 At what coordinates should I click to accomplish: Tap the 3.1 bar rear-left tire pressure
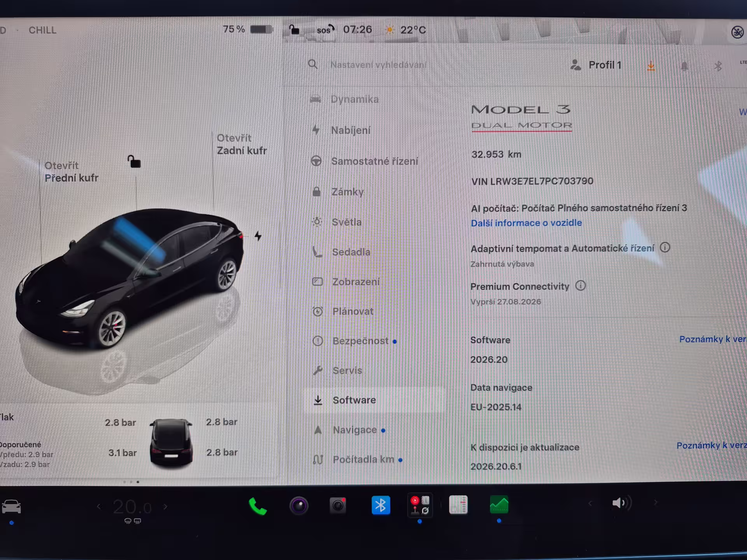click(x=123, y=453)
